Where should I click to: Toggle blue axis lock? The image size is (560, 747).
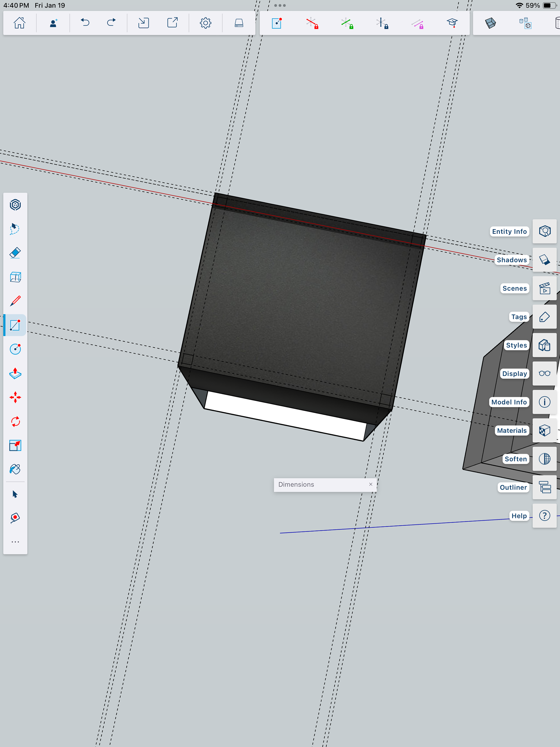coord(382,23)
